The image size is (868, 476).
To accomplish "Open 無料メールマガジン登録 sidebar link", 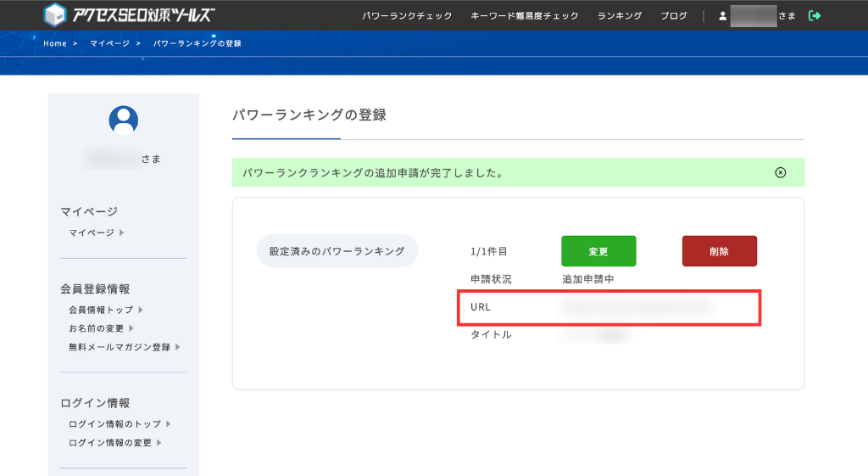I will tap(120, 347).
